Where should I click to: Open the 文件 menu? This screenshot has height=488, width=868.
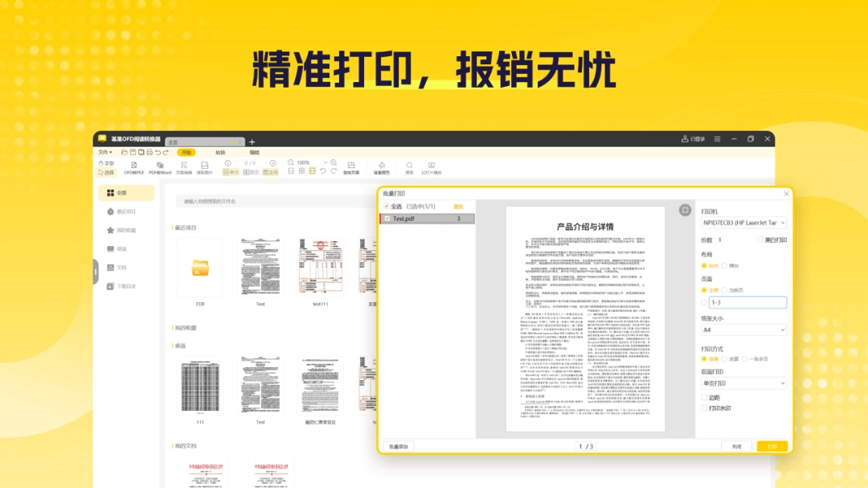point(104,152)
